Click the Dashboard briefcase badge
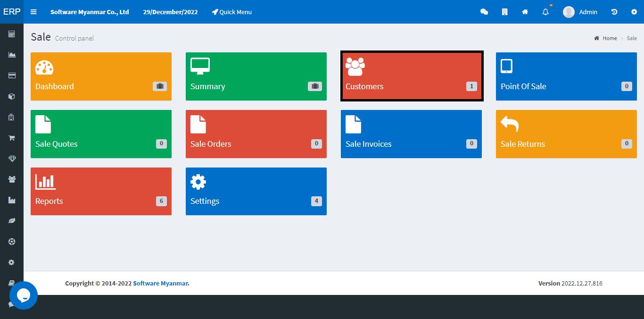Screen dimensions: 644x319 160,86
